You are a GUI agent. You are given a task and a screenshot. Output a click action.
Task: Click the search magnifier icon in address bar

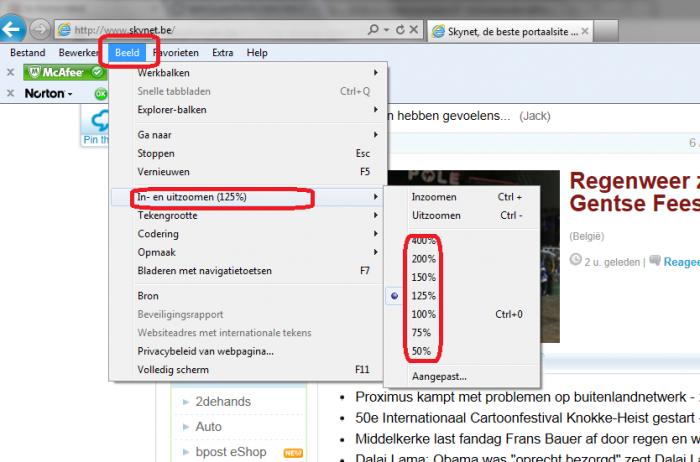click(373, 29)
